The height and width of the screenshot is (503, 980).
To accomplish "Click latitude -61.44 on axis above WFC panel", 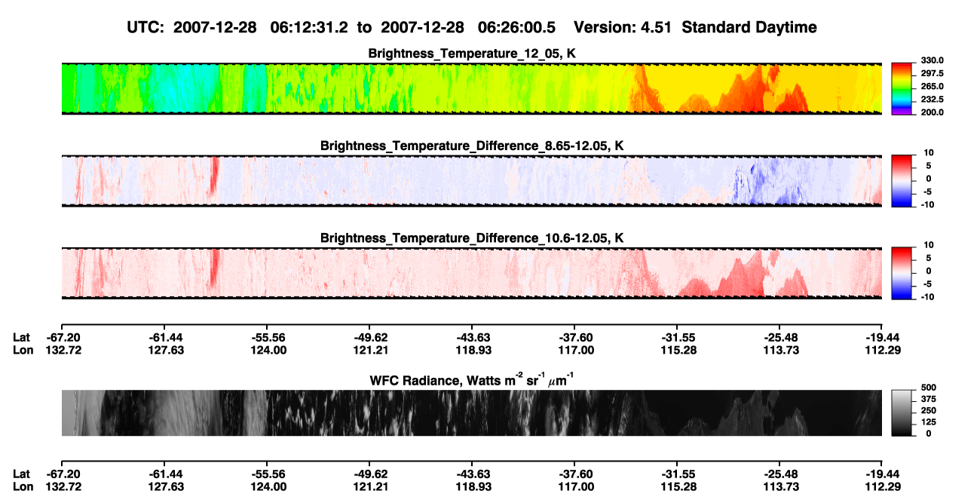I will click(x=167, y=338).
